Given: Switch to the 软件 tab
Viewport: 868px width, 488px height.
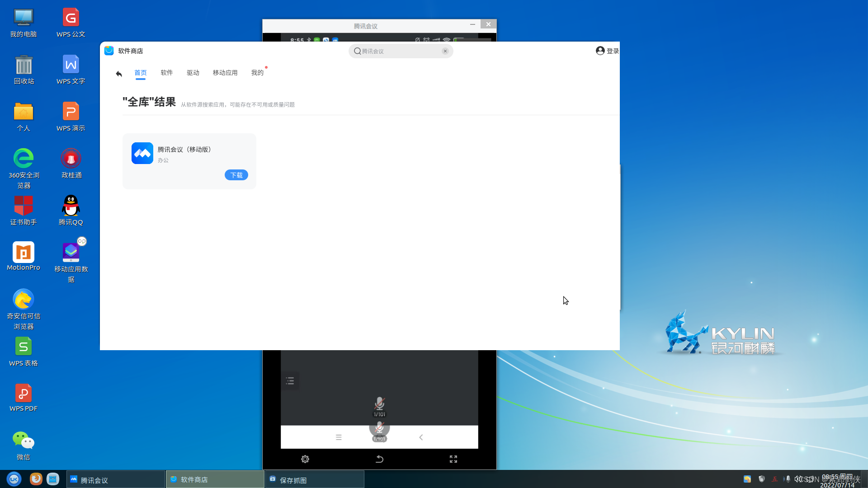Looking at the screenshot, I should 167,73.
